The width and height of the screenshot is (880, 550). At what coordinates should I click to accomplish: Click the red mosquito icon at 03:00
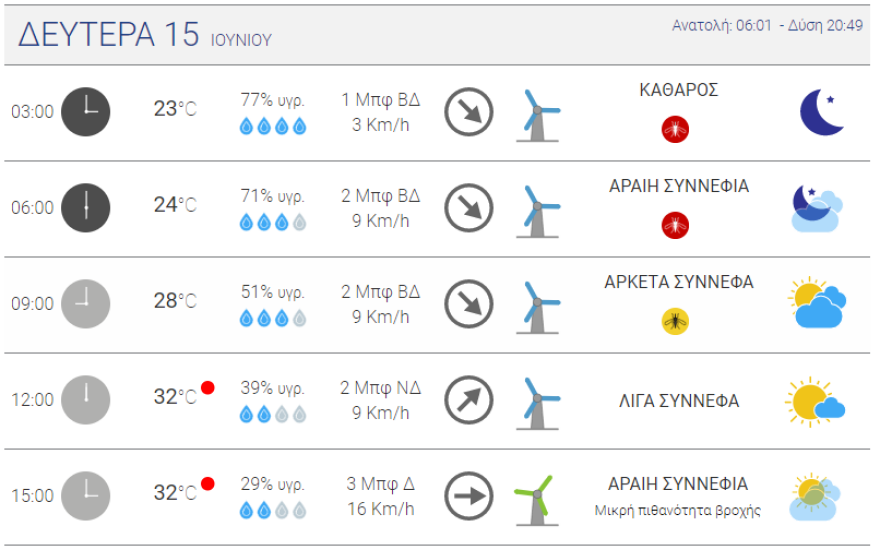[x=675, y=129]
